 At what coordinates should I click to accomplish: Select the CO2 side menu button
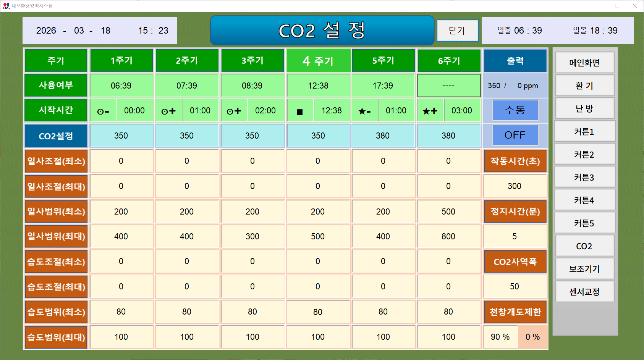tap(584, 246)
